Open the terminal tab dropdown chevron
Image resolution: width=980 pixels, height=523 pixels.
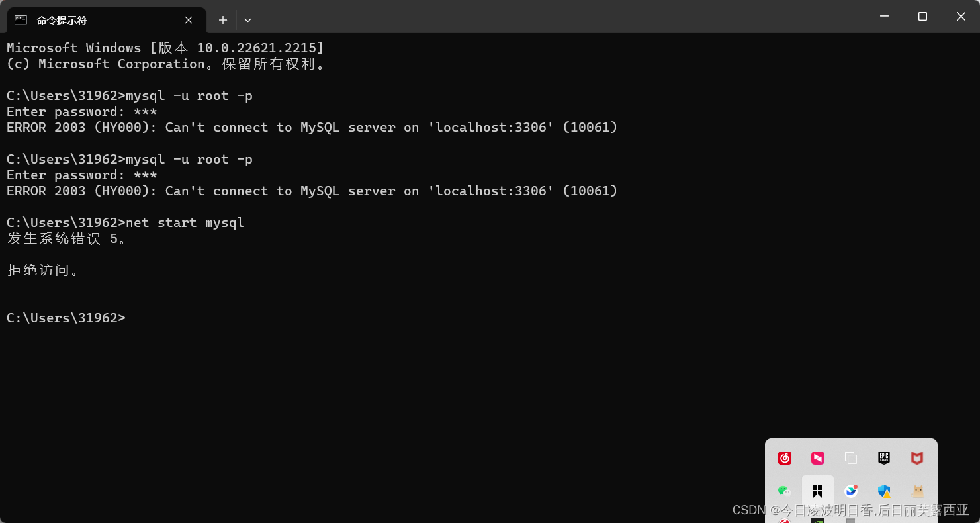[x=247, y=20]
